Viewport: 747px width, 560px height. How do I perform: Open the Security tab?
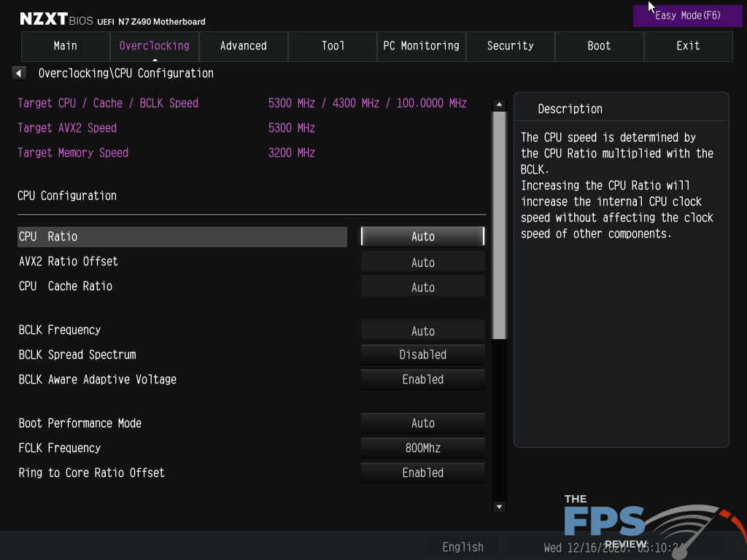510,45
